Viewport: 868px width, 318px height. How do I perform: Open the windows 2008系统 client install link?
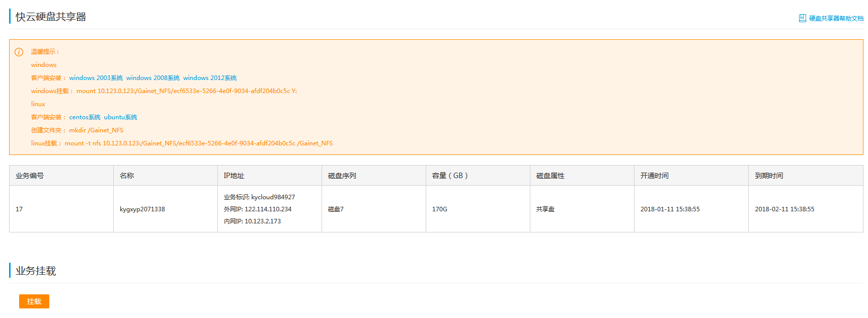(152, 78)
